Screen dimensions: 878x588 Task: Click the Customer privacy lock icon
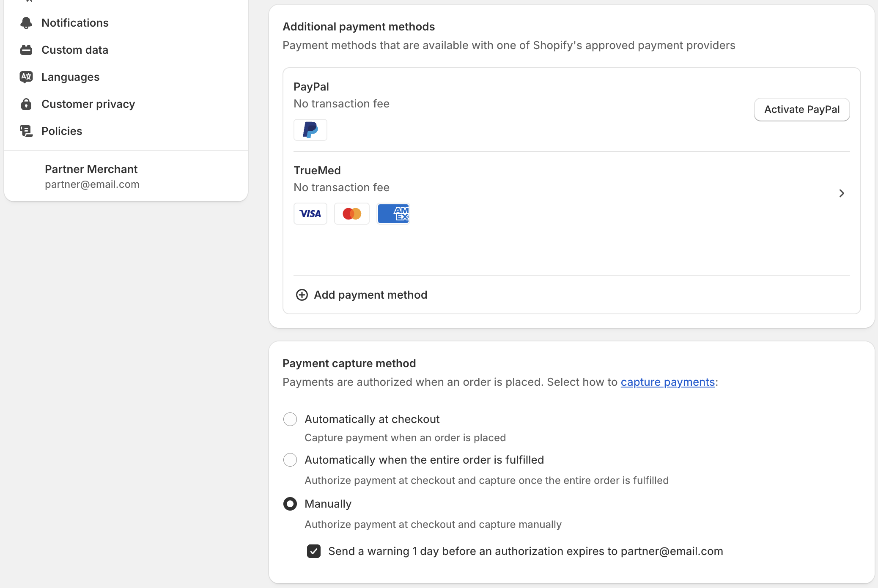pyautogui.click(x=26, y=104)
